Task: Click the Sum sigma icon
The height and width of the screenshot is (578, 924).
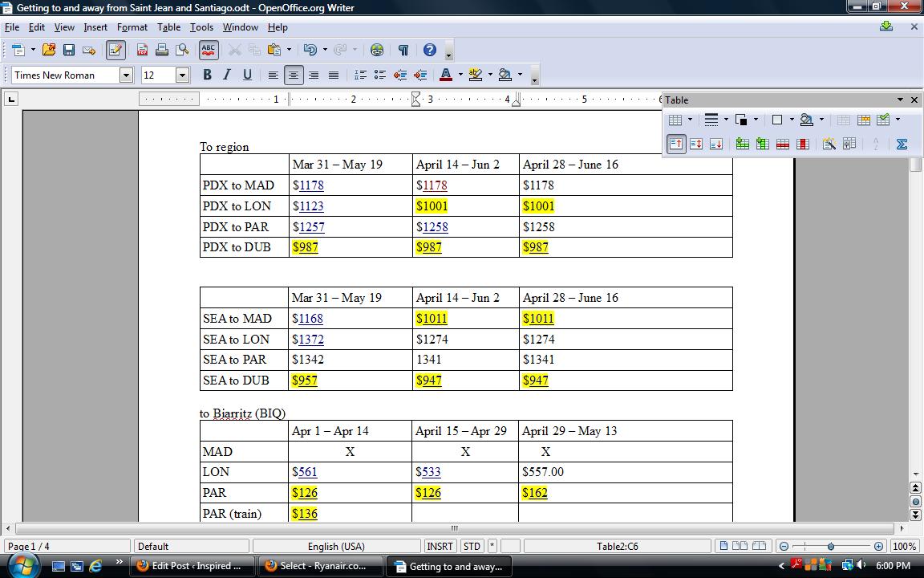Action: [902, 144]
